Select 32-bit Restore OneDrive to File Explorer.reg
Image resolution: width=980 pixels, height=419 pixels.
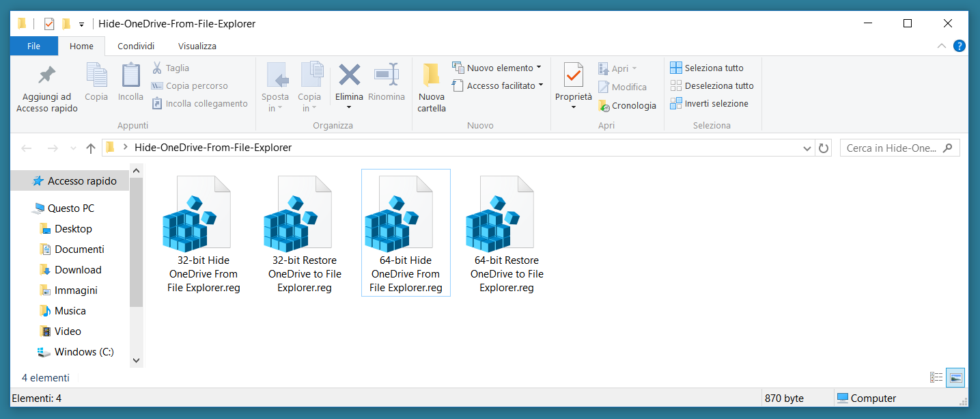pos(305,234)
